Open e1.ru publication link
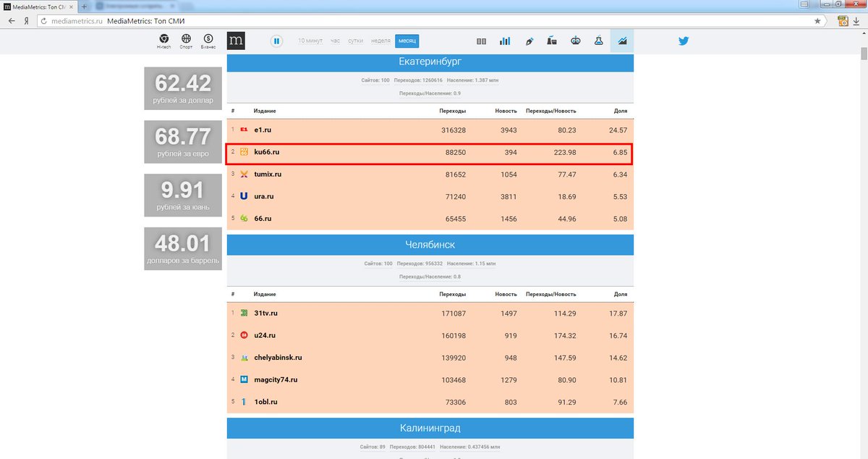 click(x=263, y=130)
